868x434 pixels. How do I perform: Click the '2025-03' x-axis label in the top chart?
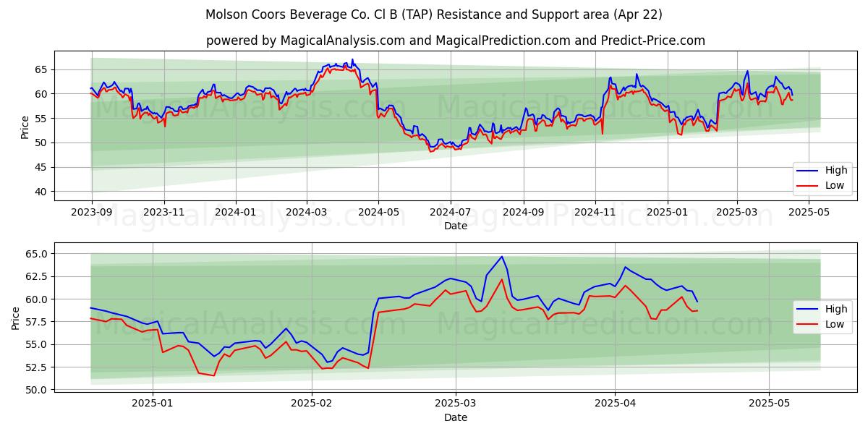tap(737, 212)
